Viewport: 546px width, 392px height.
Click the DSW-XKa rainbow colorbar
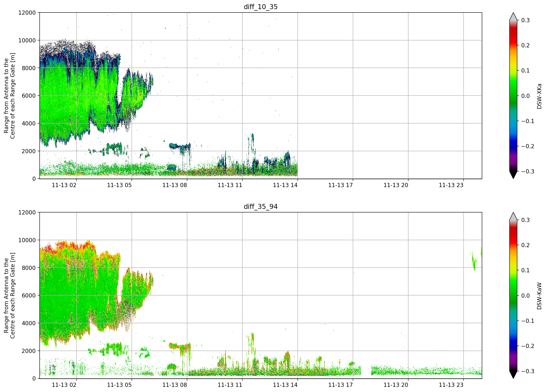513,96
